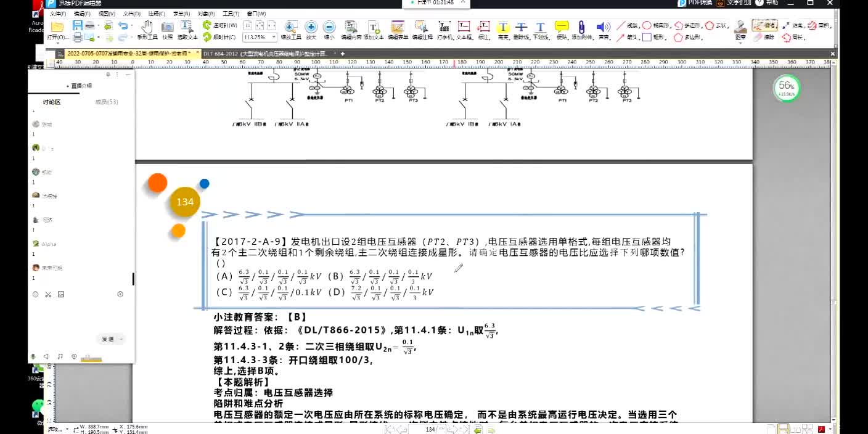Click the Zoom Out (缩小) button
868x434 pixels.
click(x=329, y=30)
